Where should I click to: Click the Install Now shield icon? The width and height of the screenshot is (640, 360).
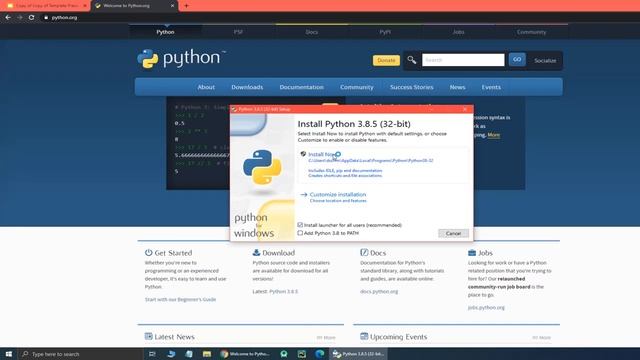[303, 154]
